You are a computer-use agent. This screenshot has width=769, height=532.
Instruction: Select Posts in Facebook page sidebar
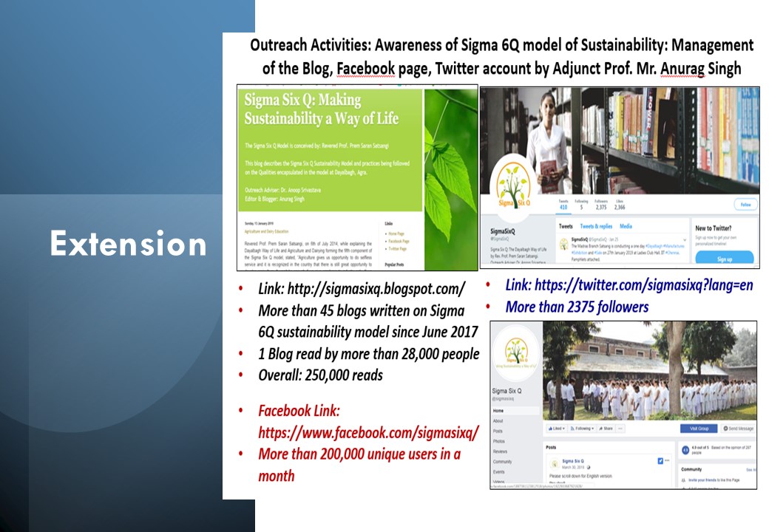498,431
